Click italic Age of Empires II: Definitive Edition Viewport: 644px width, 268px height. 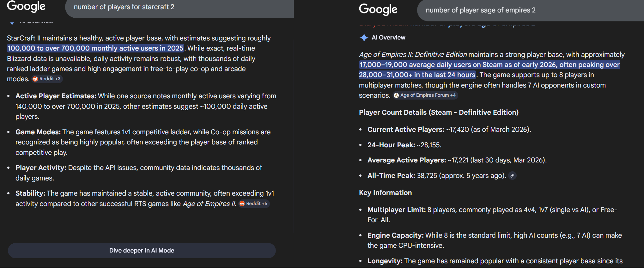413,55
